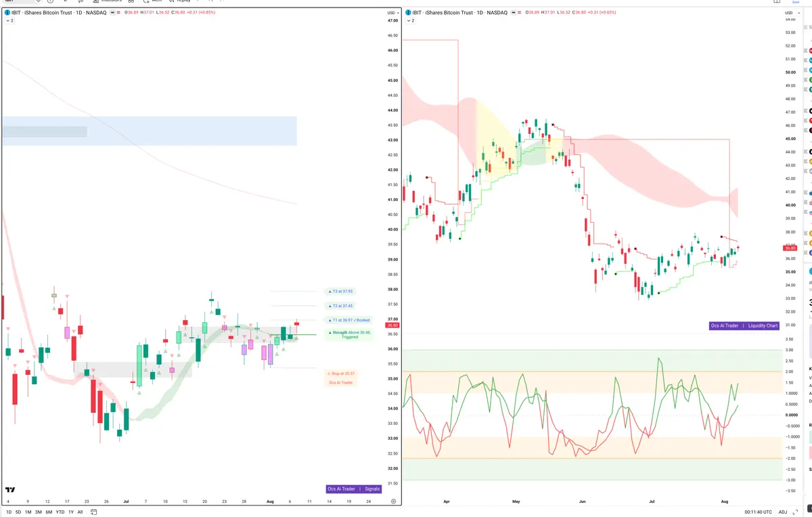Select the 1Y time range

pyautogui.click(x=71, y=512)
